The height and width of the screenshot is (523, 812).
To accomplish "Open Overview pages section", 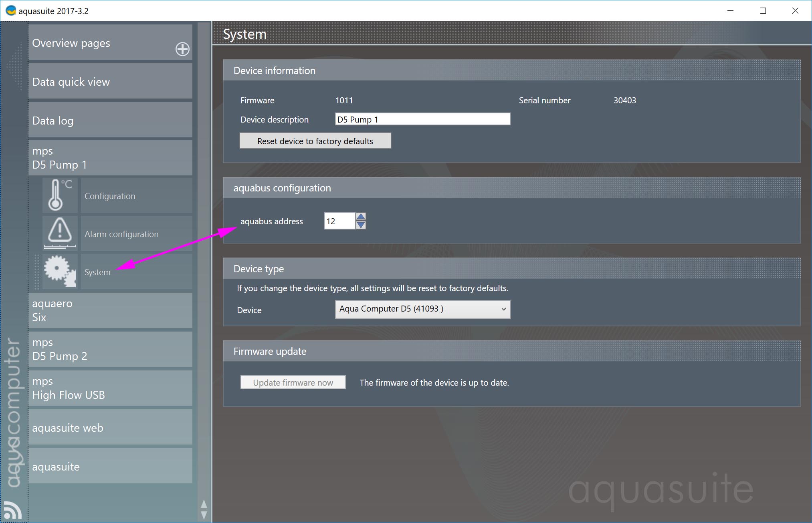I will point(110,42).
